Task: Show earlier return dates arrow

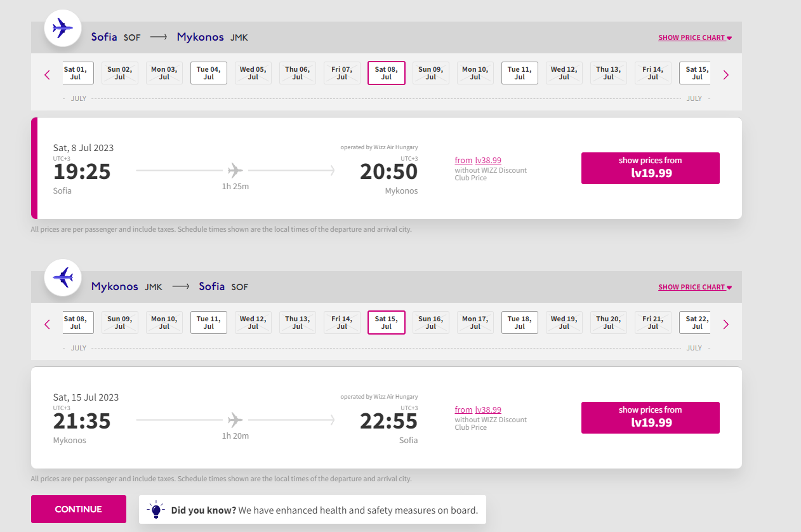Action: tap(47, 324)
